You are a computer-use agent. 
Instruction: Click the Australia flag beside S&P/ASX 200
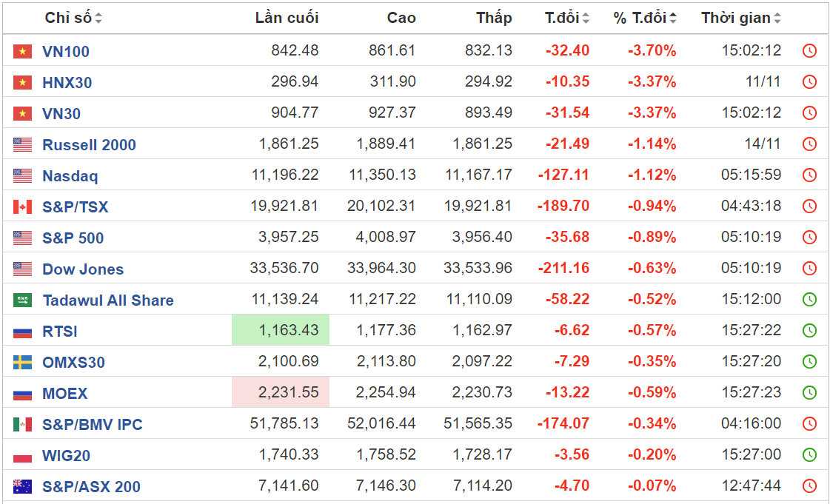point(22,487)
